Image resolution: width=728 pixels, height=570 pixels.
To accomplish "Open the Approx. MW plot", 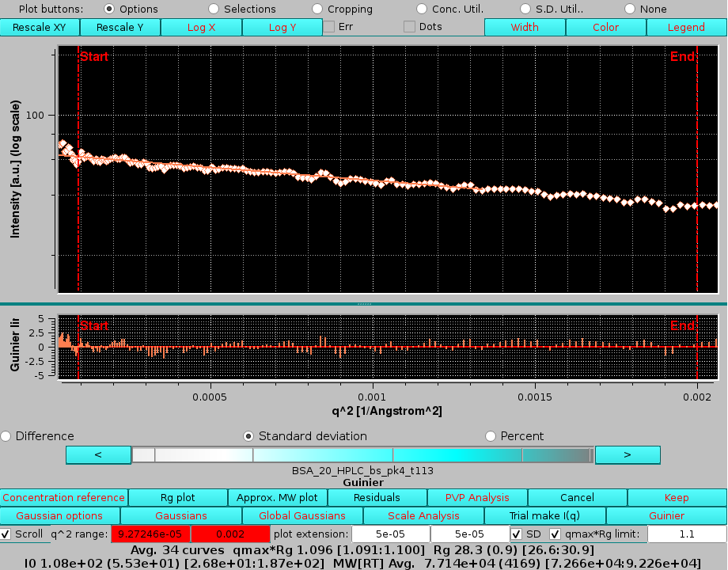I will click(277, 497).
